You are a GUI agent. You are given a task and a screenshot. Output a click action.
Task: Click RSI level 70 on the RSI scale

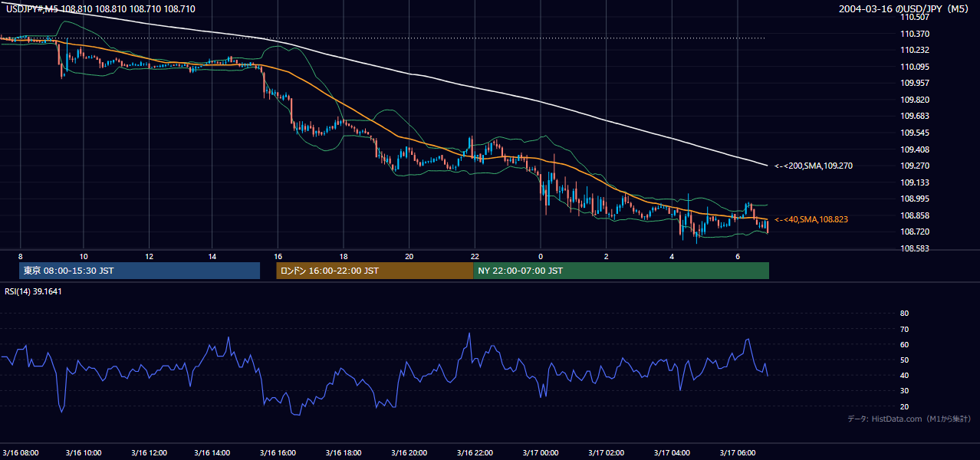pyautogui.click(x=904, y=329)
